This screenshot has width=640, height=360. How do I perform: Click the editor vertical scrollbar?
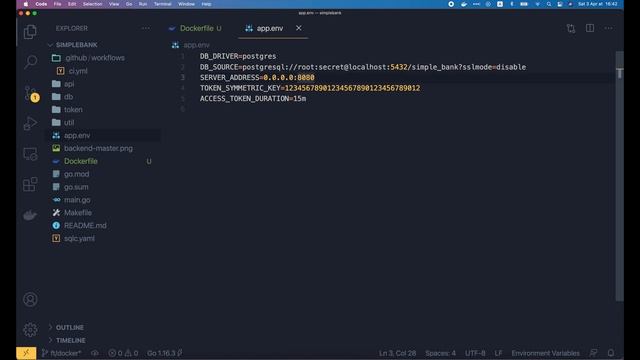(620, 176)
